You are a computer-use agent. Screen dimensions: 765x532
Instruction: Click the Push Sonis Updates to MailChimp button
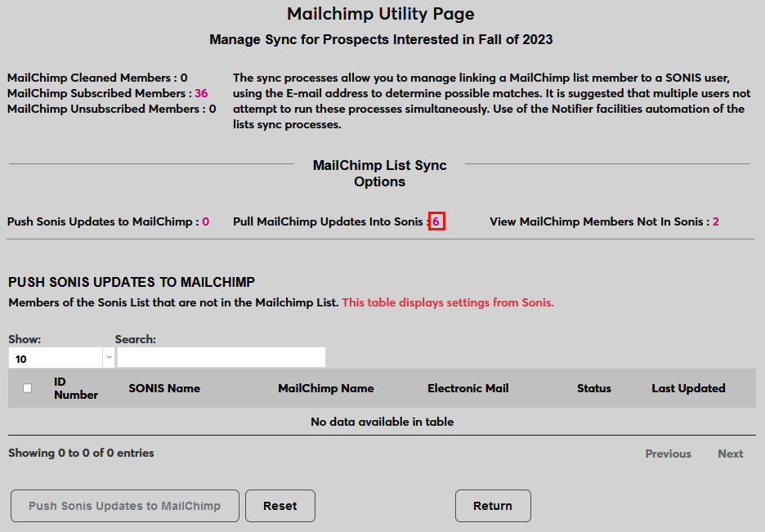pyautogui.click(x=124, y=505)
